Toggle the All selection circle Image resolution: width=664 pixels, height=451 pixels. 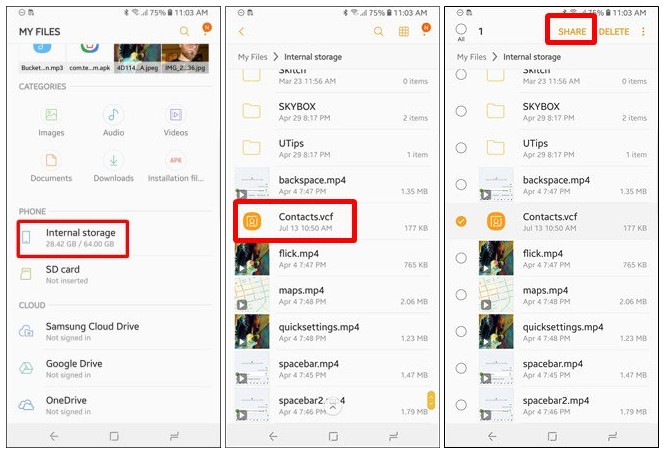(461, 29)
